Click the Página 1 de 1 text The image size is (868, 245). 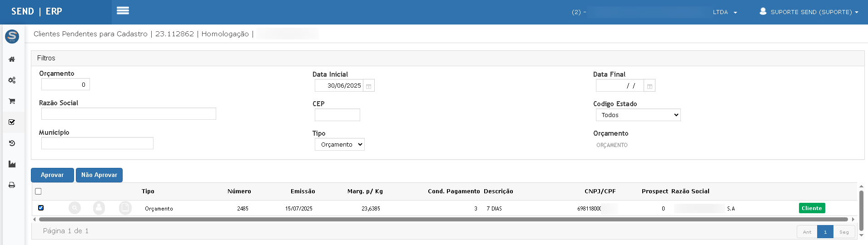(x=66, y=231)
